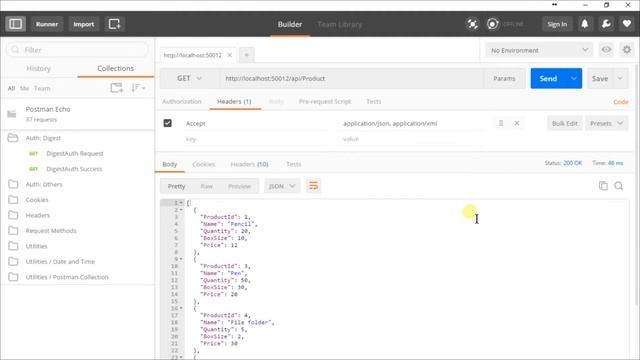Open the request Tests tab
The height and width of the screenshot is (360, 640).
tap(373, 101)
